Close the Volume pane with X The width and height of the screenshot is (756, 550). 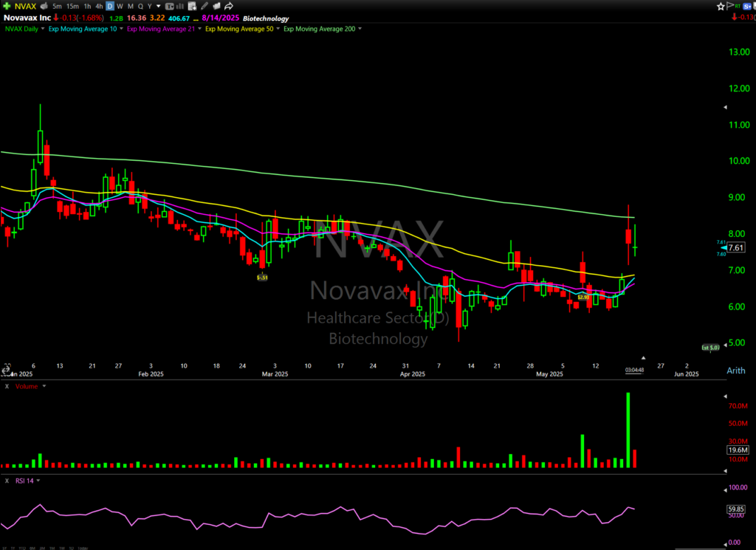(x=7, y=387)
